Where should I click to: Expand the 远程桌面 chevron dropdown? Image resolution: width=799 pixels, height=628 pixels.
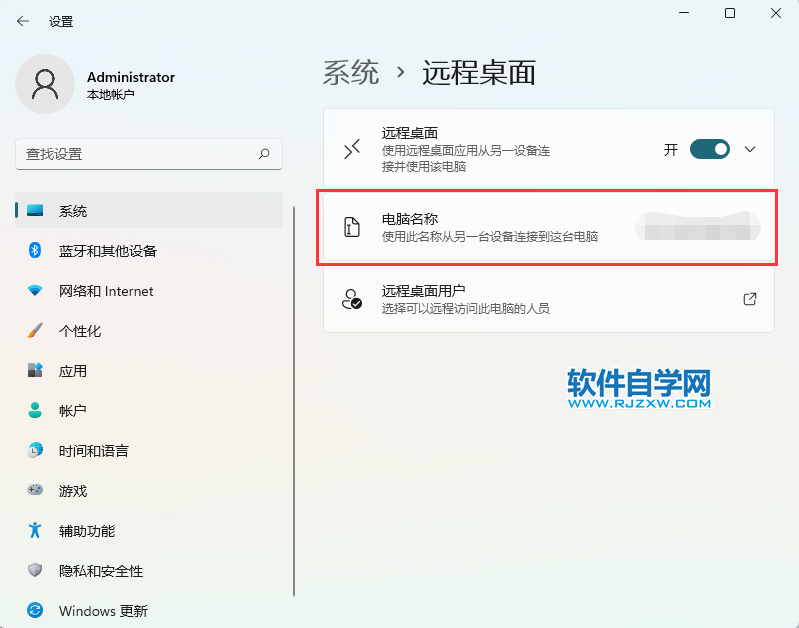750,149
